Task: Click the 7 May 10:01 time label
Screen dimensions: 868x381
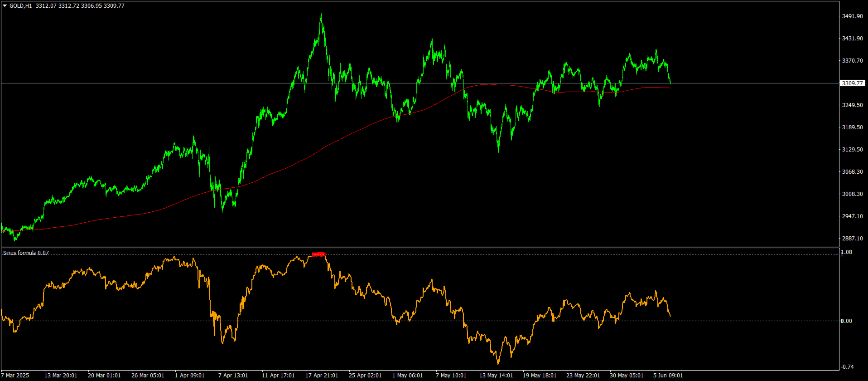Action: click(x=451, y=376)
